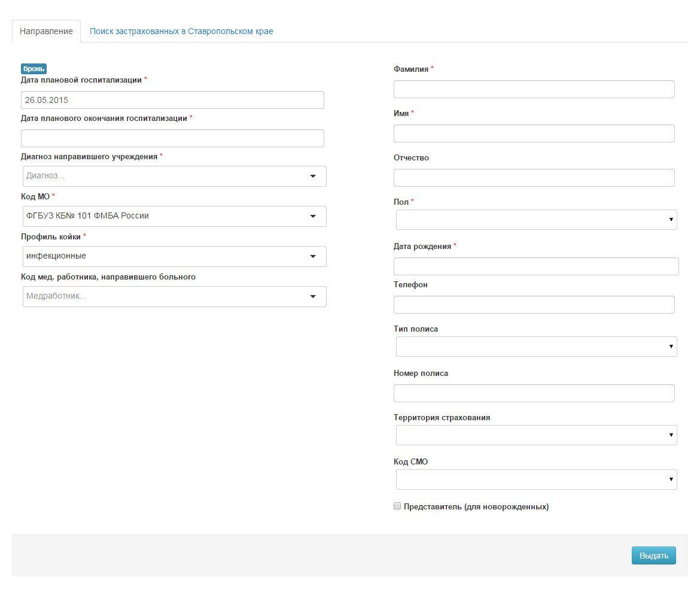This screenshot has width=700, height=589.
Task: Click the Фамилия input field
Action: click(534, 89)
